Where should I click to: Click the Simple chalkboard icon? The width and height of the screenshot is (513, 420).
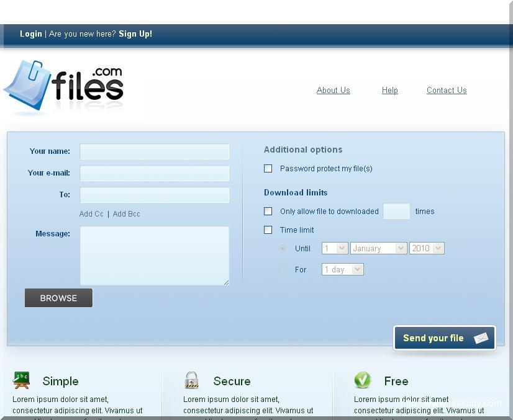pos(22,380)
